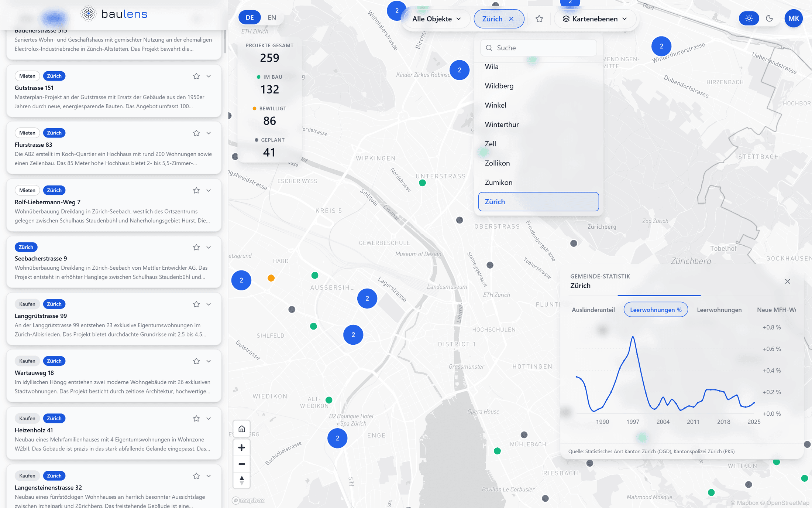
Task: Click the Kaufen tag on Langgrütstrasse 99
Action: [27, 304]
